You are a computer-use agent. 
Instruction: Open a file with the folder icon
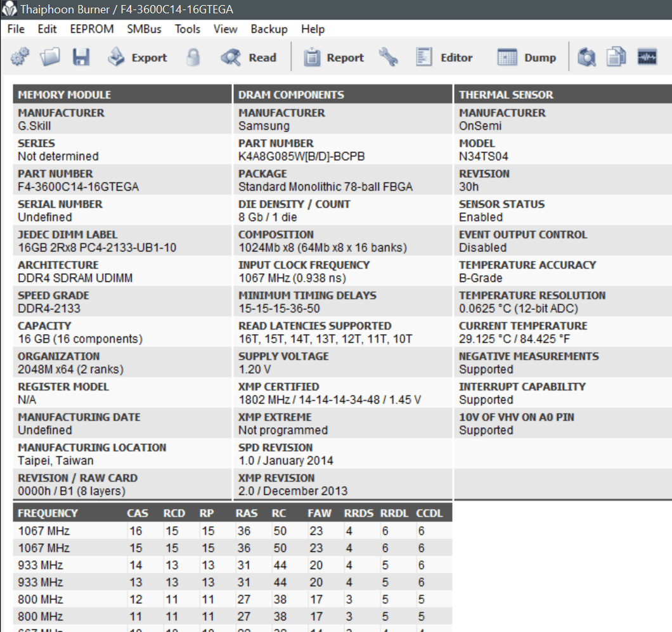(50, 57)
